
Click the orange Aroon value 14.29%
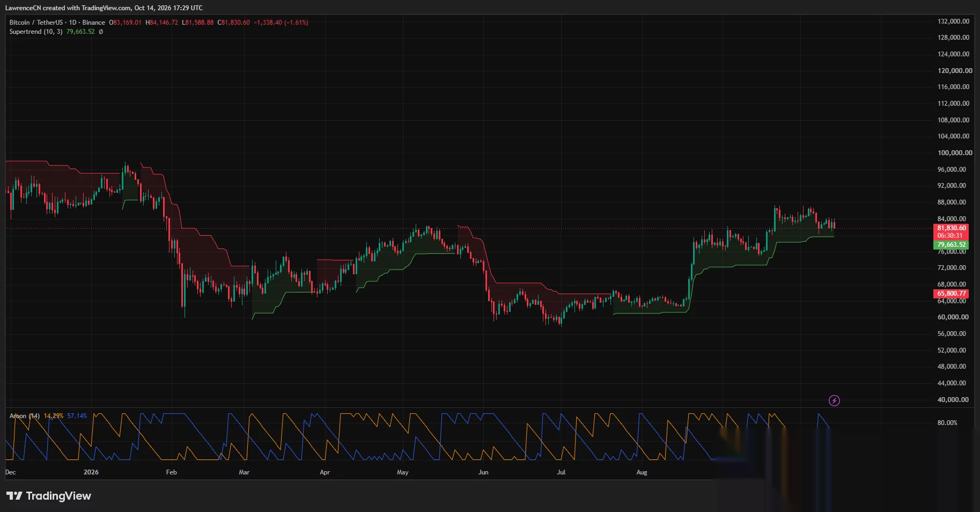point(54,416)
